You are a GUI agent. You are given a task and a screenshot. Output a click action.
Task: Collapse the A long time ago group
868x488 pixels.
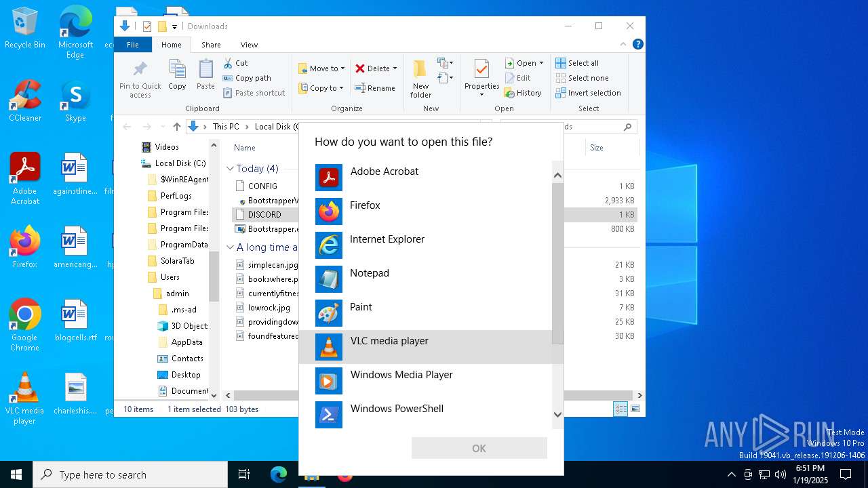(230, 247)
